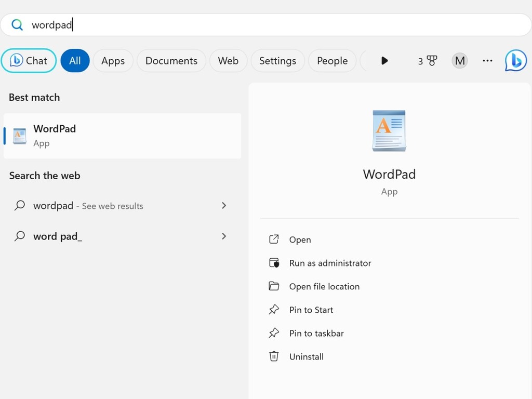
Task: Click the Search the web heading
Action: point(45,176)
